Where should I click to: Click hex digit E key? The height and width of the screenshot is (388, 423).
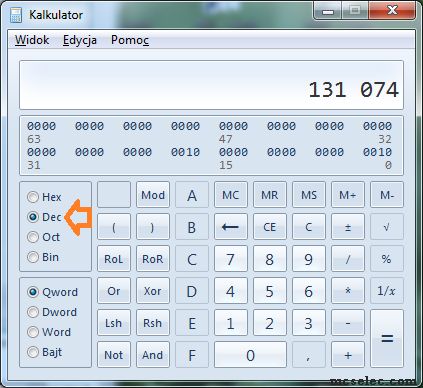coord(192,323)
